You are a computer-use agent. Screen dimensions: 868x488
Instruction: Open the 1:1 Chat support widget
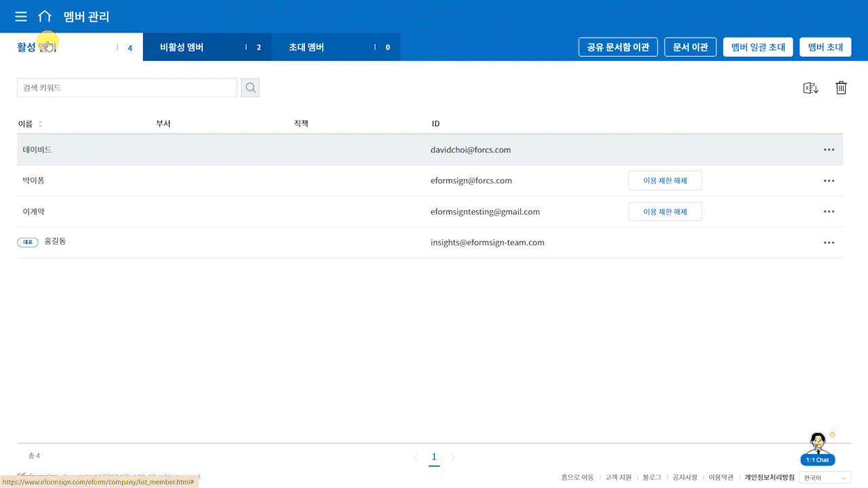818,449
